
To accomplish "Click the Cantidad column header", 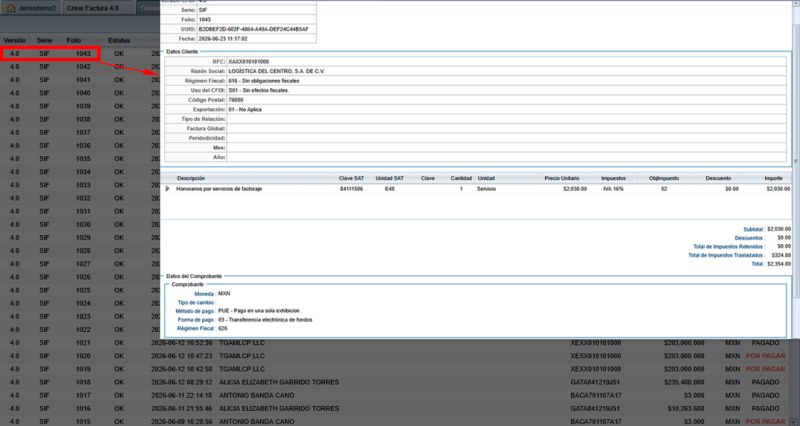I will 461,178.
